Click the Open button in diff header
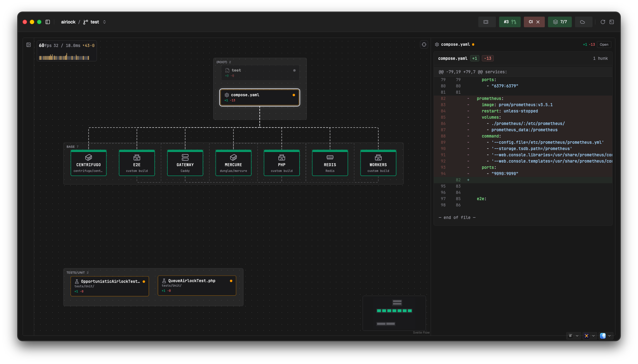 point(604,44)
